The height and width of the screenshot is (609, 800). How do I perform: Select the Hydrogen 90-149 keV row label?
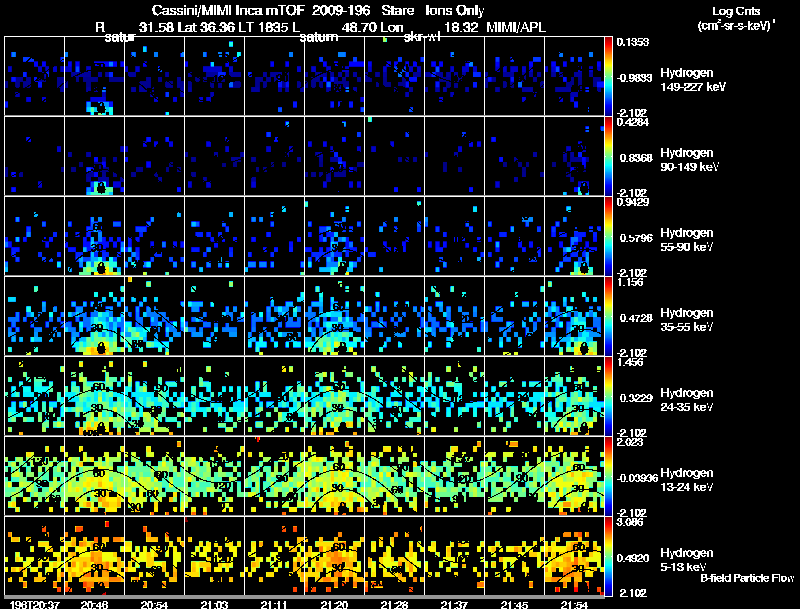pos(689,160)
